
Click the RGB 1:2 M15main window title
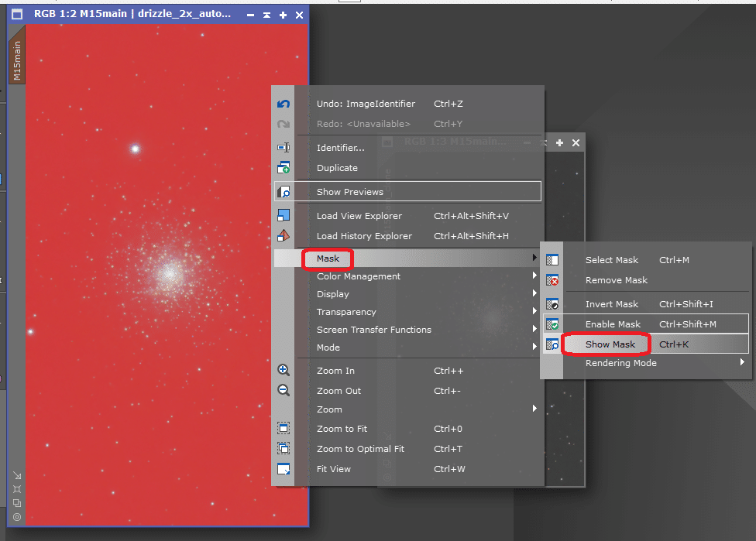coord(132,14)
